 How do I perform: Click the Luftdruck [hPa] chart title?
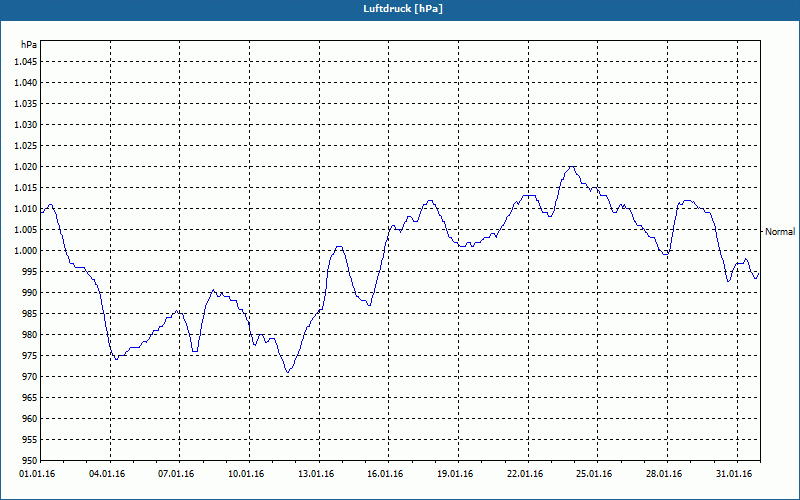pyautogui.click(x=403, y=9)
